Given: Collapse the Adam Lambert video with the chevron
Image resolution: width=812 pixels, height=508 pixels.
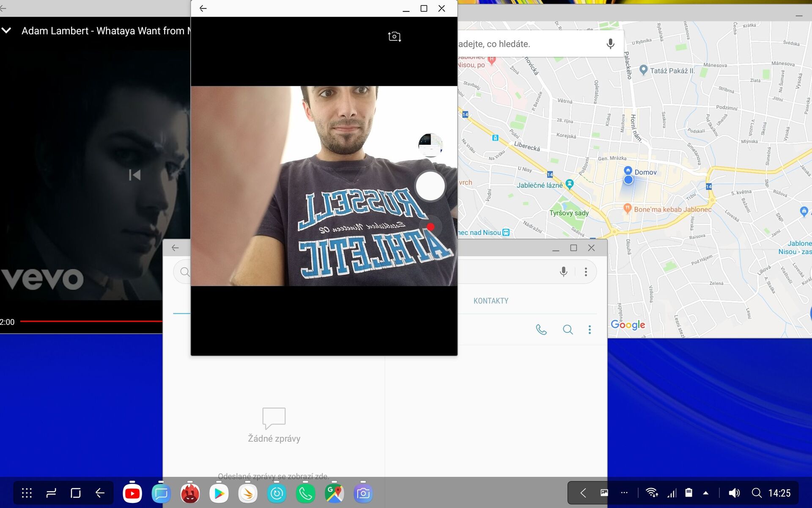Looking at the screenshot, I should (7, 30).
